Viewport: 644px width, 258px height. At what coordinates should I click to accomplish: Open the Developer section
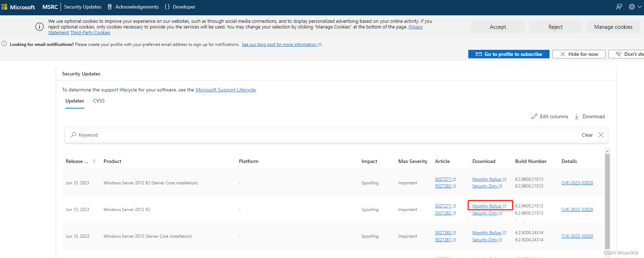[x=180, y=7]
